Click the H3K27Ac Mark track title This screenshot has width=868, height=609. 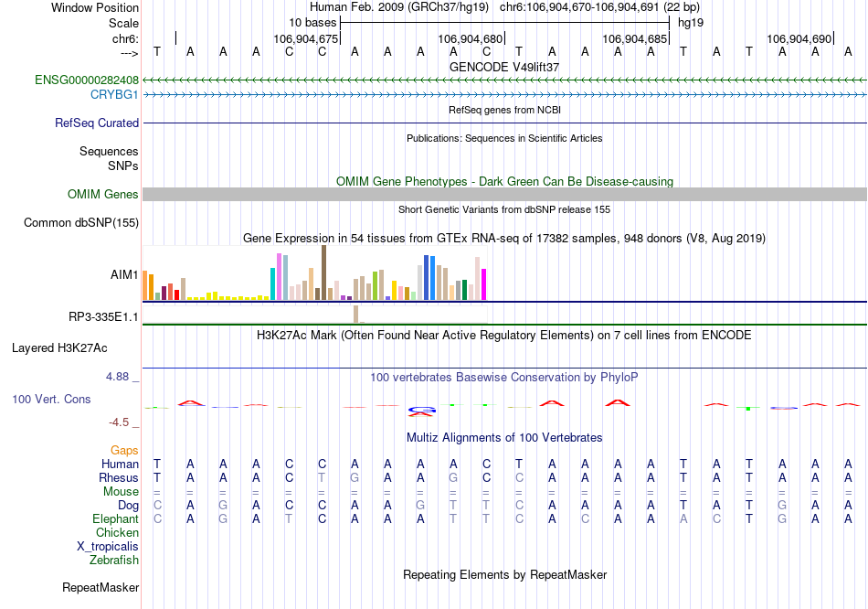pyautogui.click(x=504, y=336)
